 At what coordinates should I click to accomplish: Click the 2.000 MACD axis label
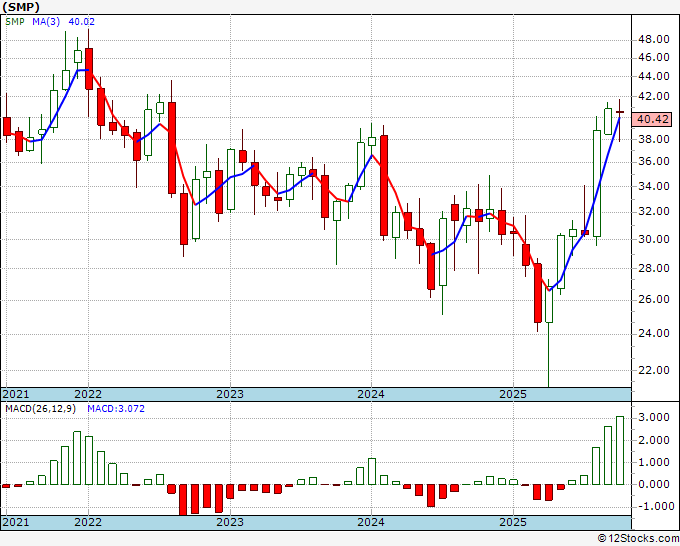[654, 440]
